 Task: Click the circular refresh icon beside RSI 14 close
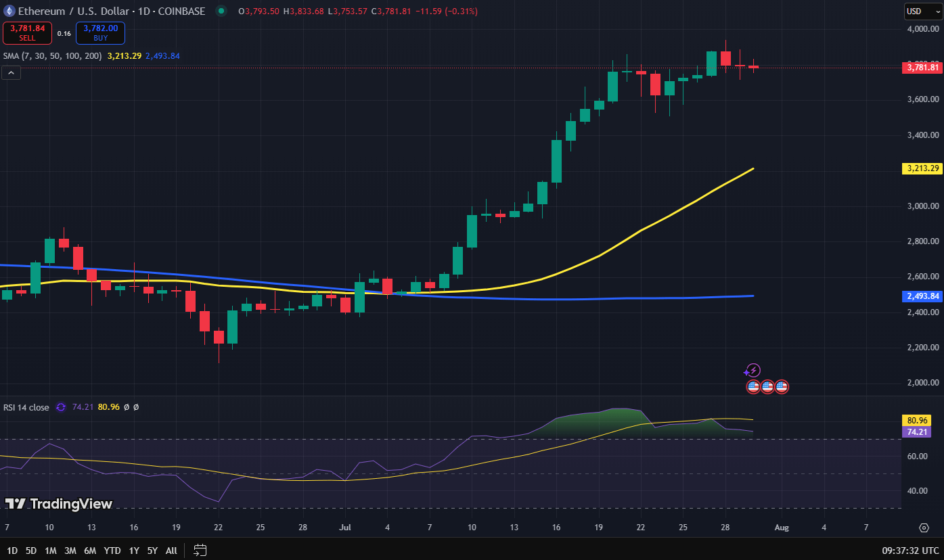click(61, 407)
